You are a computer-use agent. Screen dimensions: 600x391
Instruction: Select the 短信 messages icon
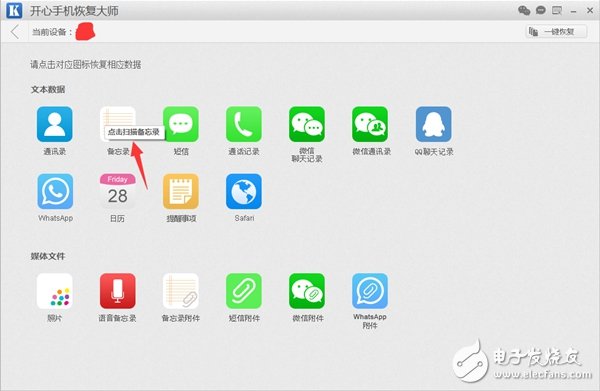click(181, 124)
